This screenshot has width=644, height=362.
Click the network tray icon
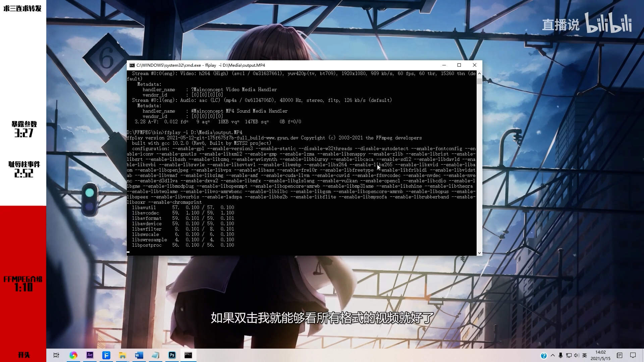(x=569, y=355)
